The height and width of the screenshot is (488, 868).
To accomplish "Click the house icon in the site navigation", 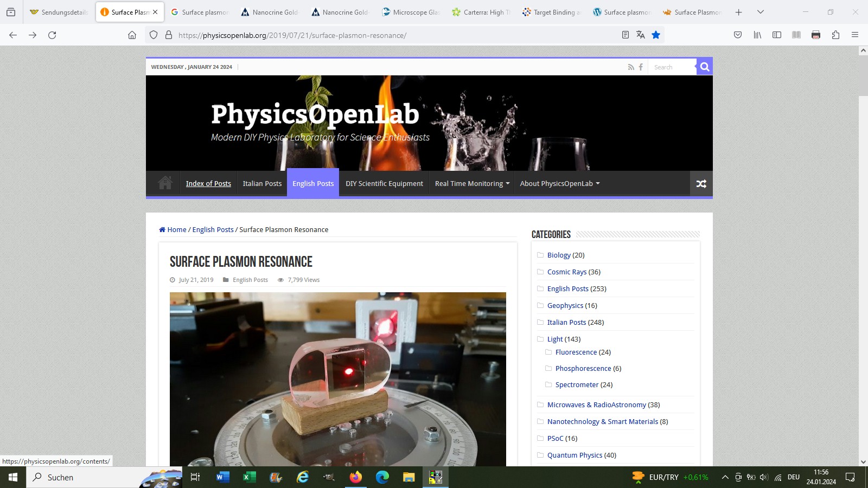I will pyautogui.click(x=165, y=183).
